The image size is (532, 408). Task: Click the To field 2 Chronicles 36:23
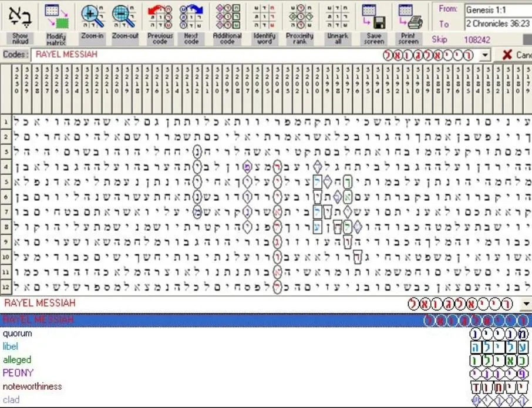498,23
